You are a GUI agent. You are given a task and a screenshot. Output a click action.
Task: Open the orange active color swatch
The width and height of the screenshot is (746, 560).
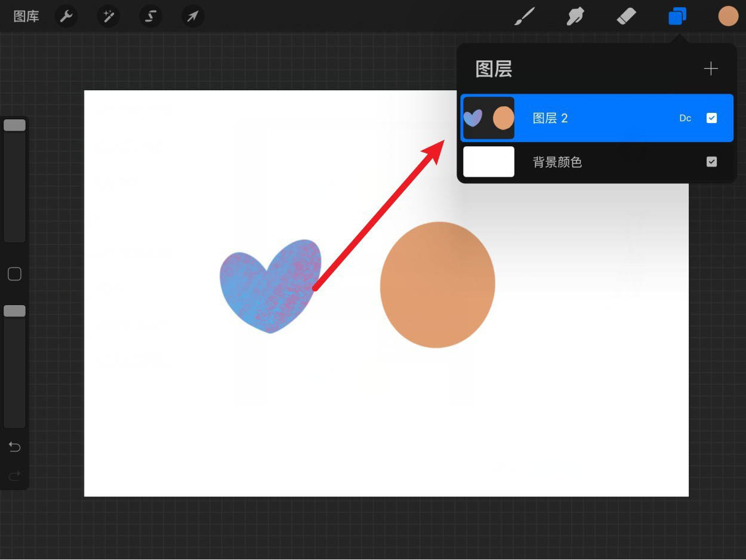(x=728, y=17)
